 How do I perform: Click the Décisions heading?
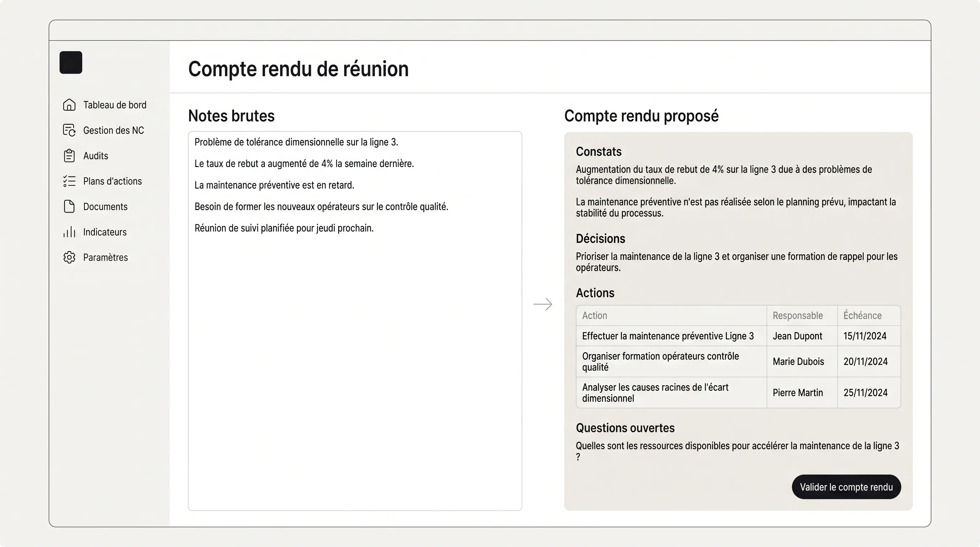pyautogui.click(x=600, y=239)
